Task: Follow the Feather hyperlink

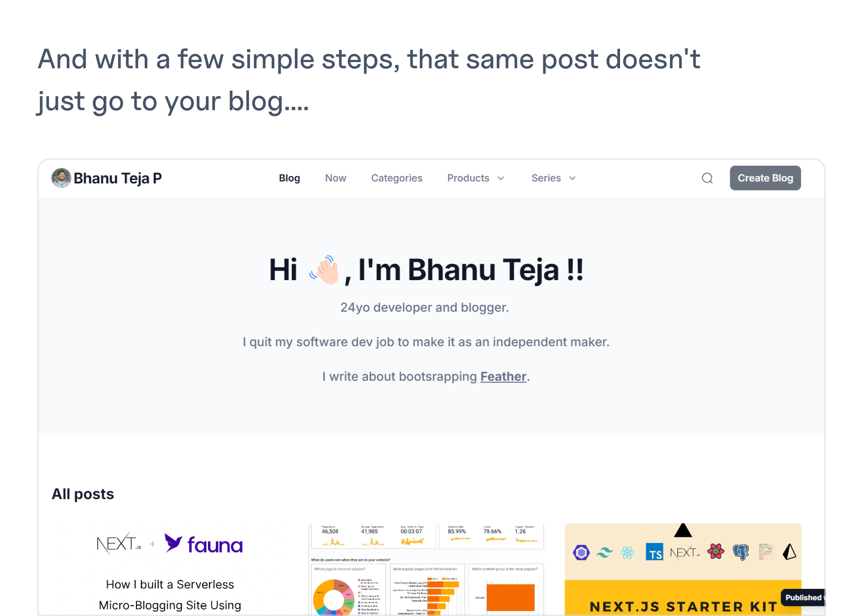Action: tap(503, 376)
